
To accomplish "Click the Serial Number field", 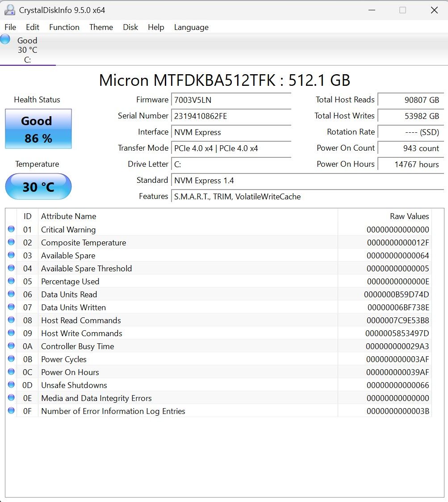I will pyautogui.click(x=231, y=116).
